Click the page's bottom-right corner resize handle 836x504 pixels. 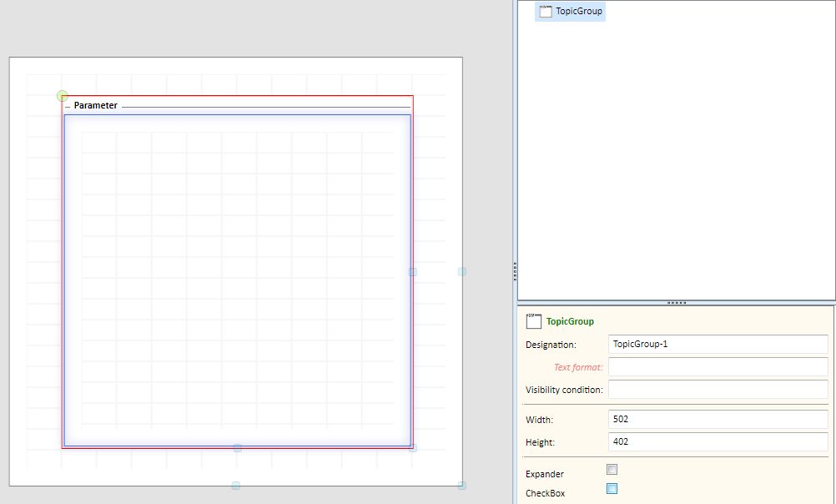(462, 486)
